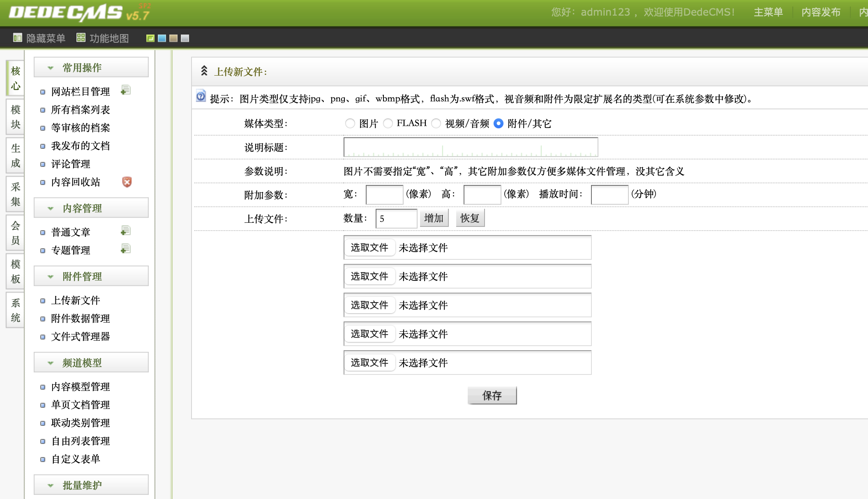Screen dimensions: 868x499
Task: Pick the blue theme color swatch
Action: 162,38
